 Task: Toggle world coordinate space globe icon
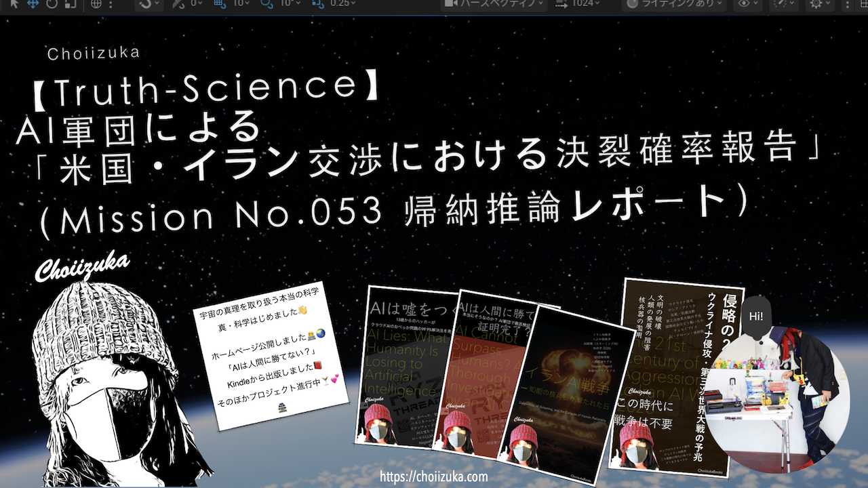[96, 3]
